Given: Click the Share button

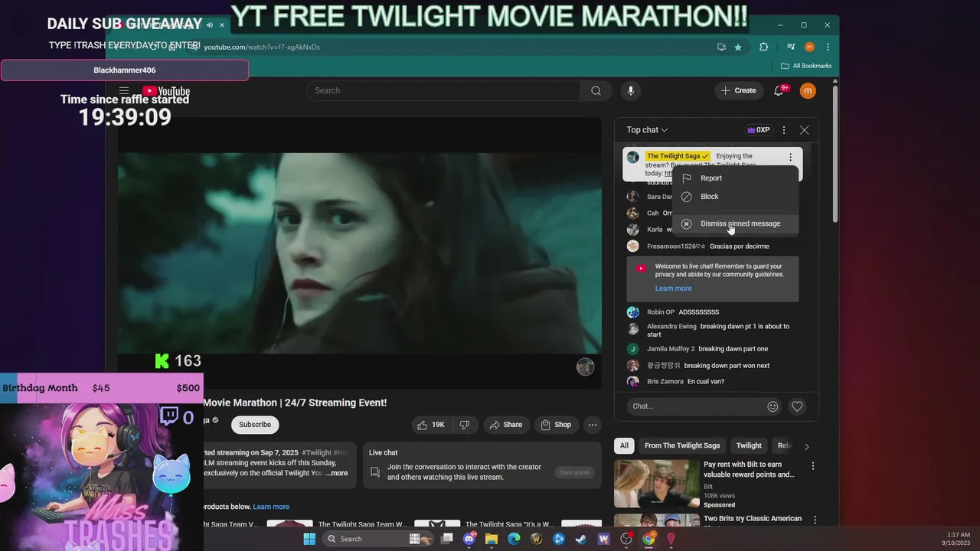Looking at the screenshot, I should [506, 425].
